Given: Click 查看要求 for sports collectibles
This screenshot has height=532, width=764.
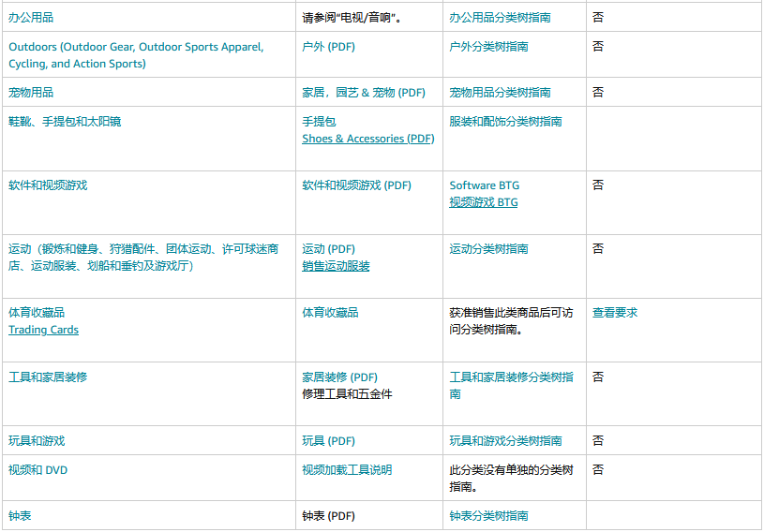Looking at the screenshot, I should (615, 313).
